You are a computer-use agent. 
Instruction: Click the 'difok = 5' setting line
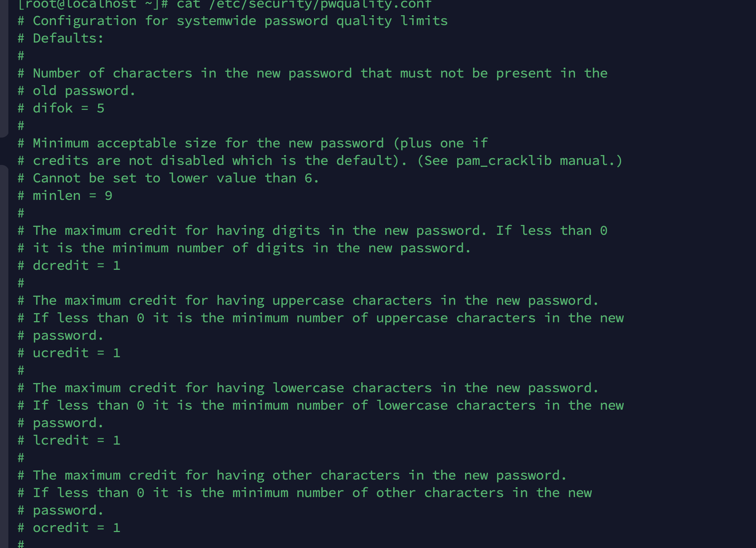[68, 108]
